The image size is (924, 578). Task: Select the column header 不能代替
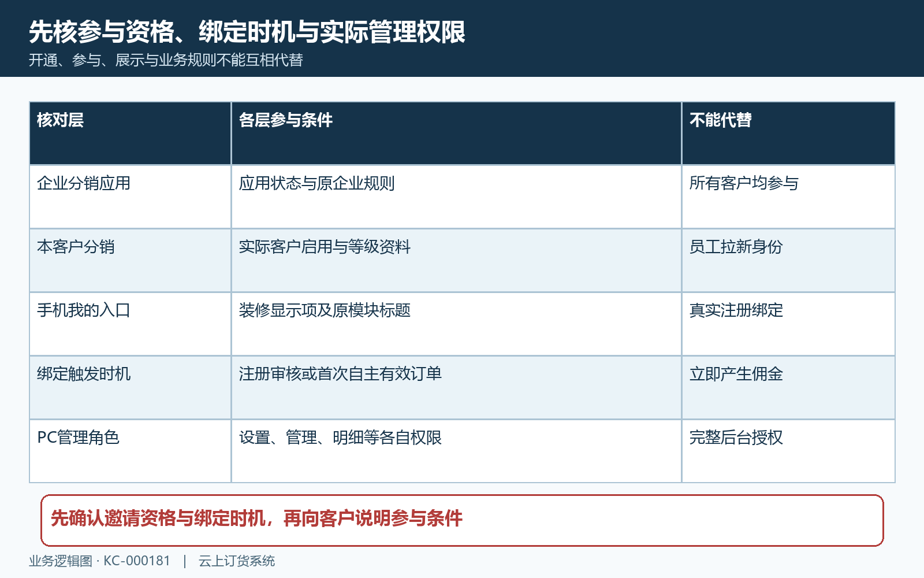(x=788, y=134)
